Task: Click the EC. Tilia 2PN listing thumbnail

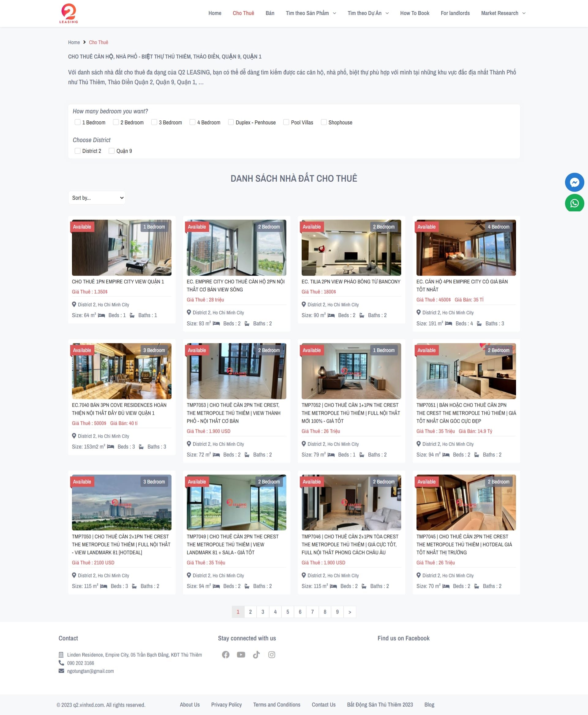Action: (351, 247)
